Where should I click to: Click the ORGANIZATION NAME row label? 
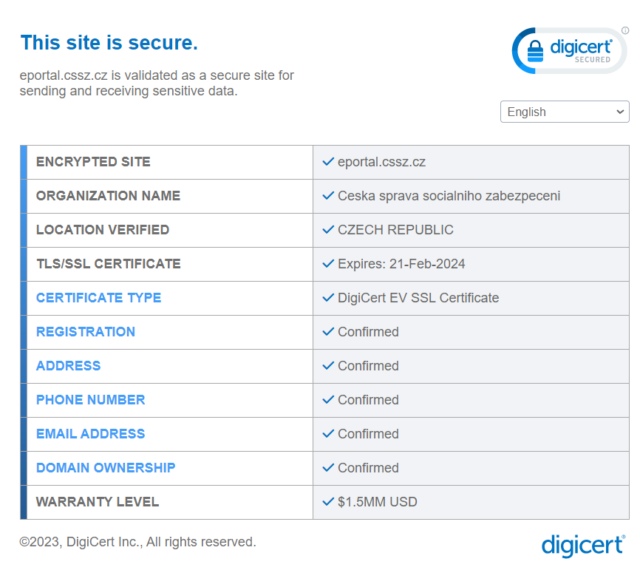coord(108,196)
